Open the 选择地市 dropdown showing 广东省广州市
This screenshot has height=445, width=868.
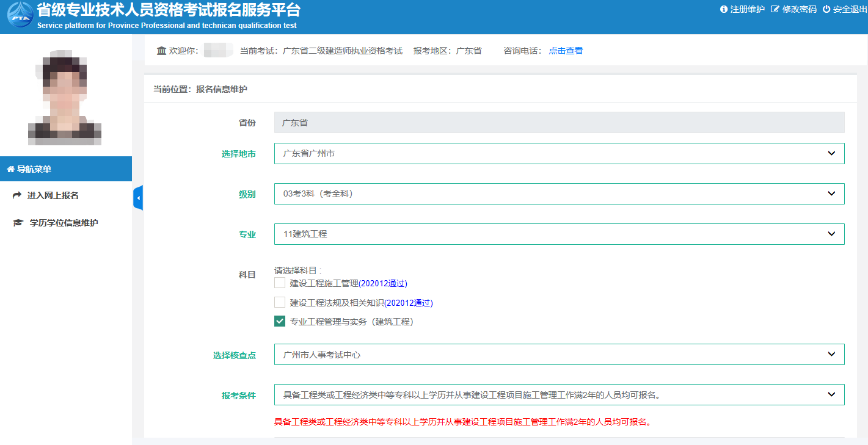[x=559, y=153]
